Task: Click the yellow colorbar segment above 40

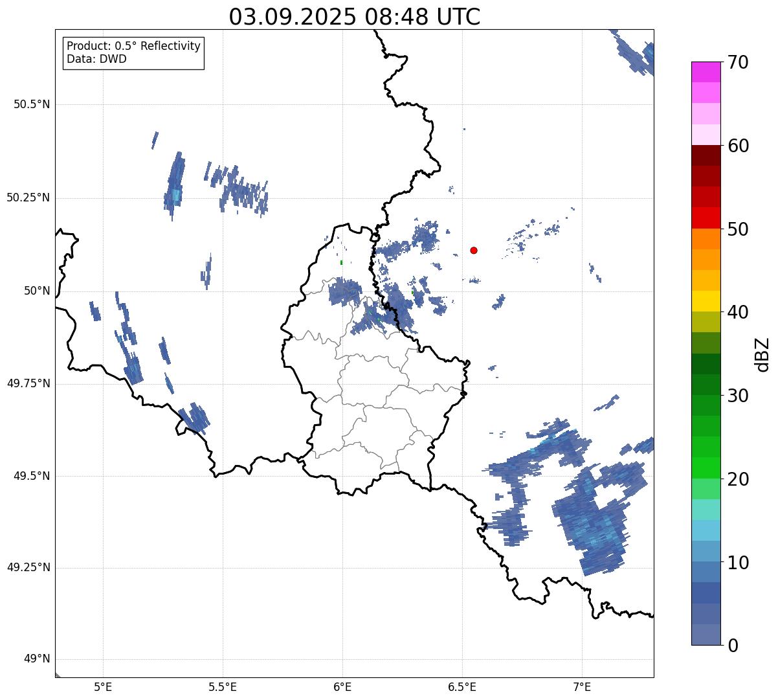Action: 706,302
